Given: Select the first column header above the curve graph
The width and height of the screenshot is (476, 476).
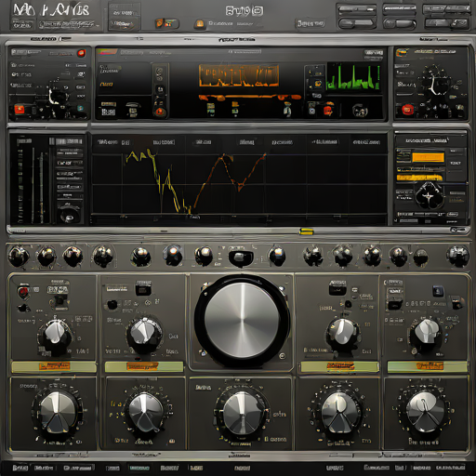Looking at the screenshot, I should (x=108, y=142).
